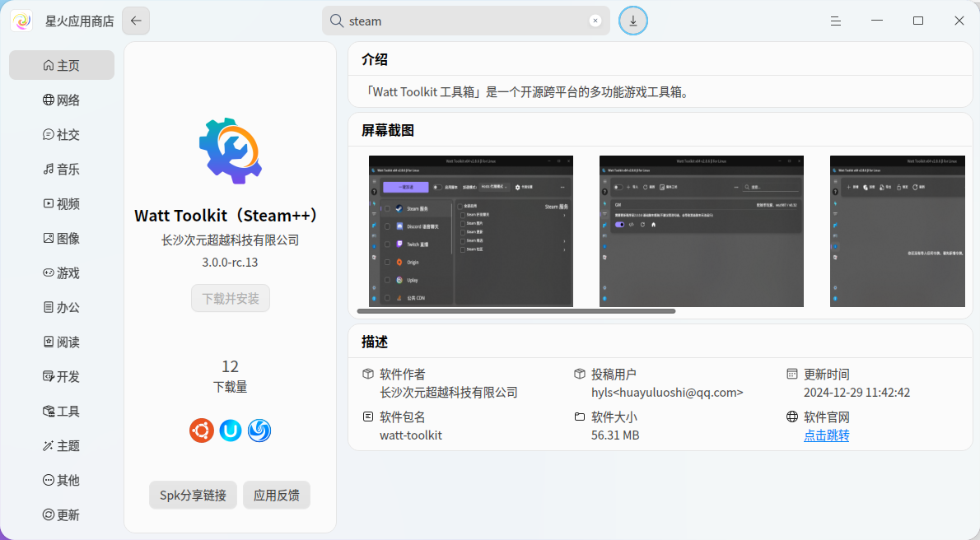The height and width of the screenshot is (540, 980).
Task: Open the hamburger menu
Action: [836, 21]
